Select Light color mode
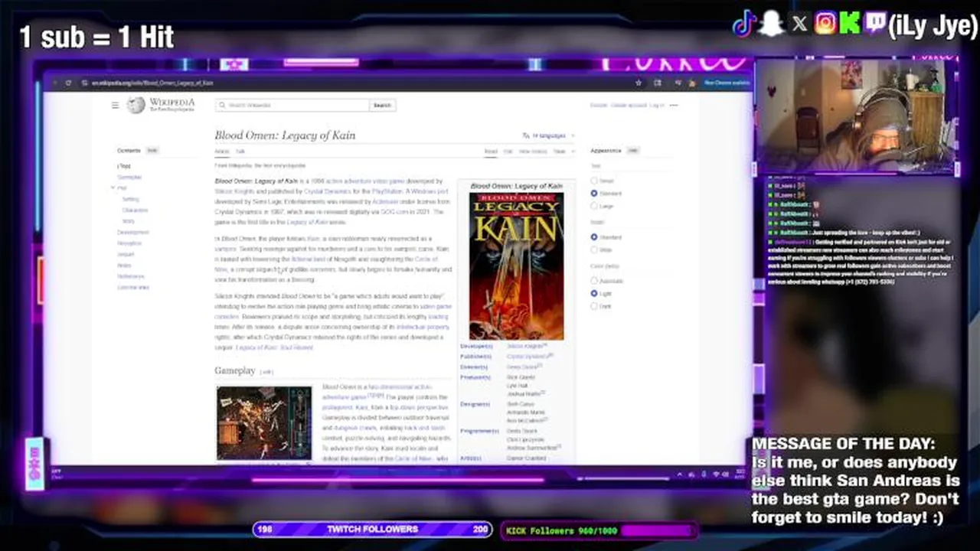Image resolution: width=980 pixels, height=551 pixels. coord(594,293)
